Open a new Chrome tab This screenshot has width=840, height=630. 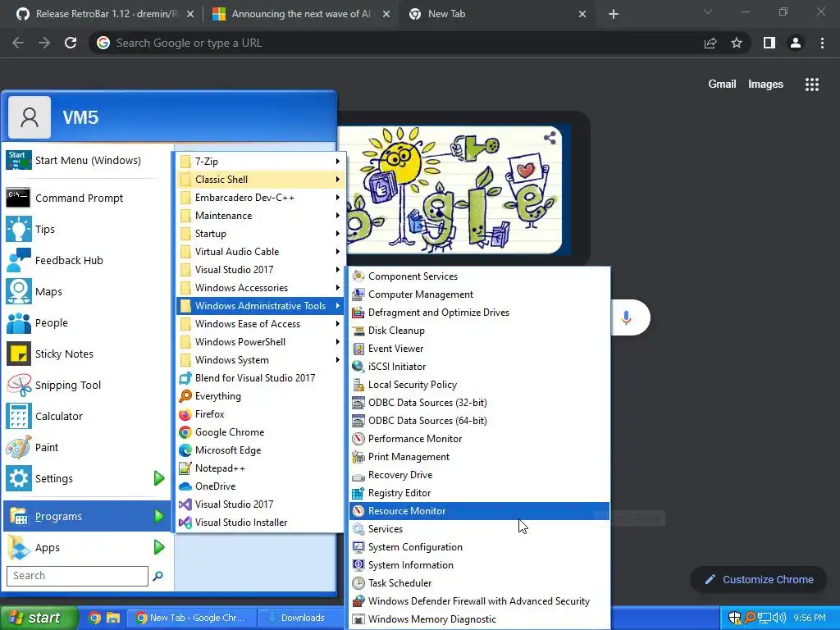coord(614,15)
